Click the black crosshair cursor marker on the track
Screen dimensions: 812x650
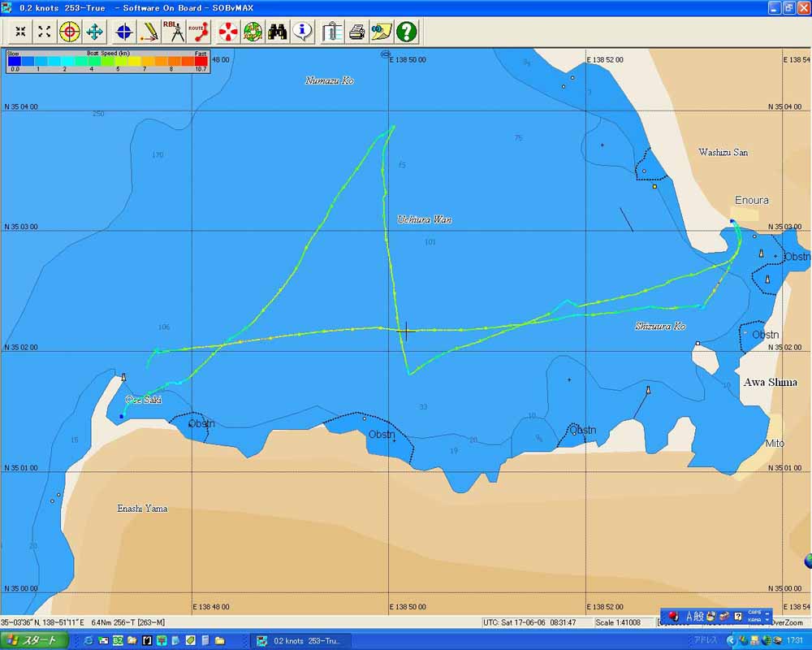406,331
